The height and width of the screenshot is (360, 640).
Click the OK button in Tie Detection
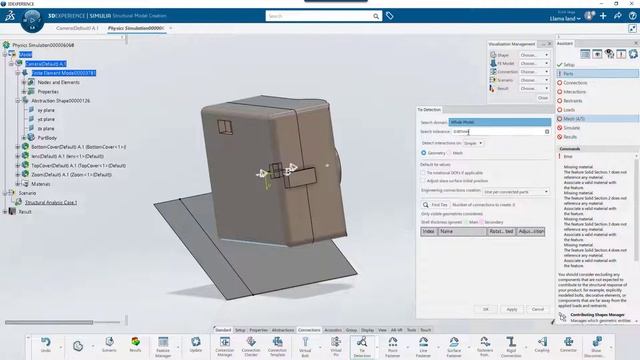485,309
